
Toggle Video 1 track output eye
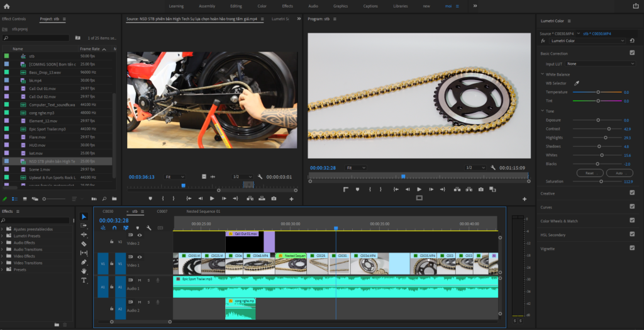pos(140,257)
